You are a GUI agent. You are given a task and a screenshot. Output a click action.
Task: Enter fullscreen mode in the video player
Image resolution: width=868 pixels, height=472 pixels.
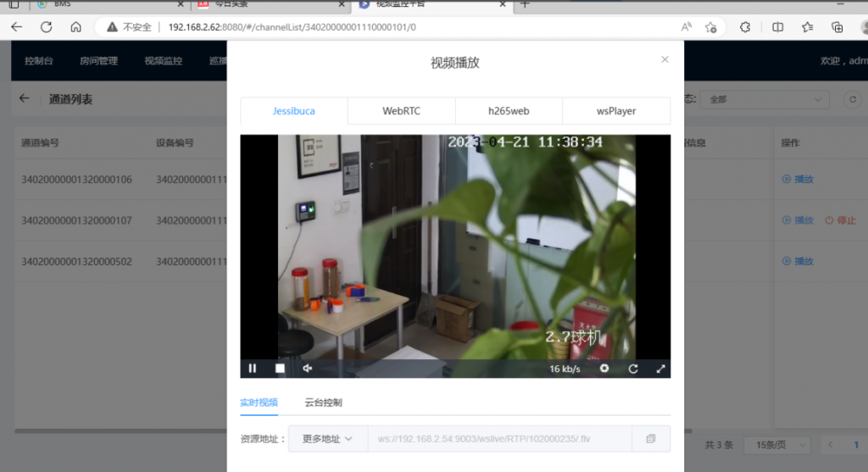[660, 369]
